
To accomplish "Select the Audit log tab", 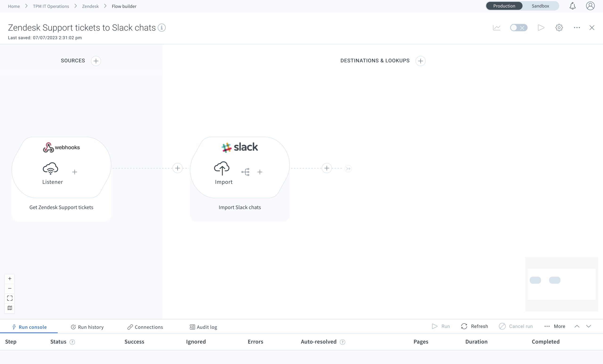I will pos(203,327).
